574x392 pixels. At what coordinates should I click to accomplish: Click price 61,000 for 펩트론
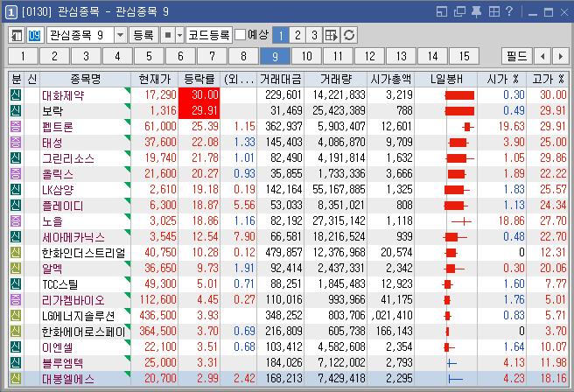(x=160, y=127)
